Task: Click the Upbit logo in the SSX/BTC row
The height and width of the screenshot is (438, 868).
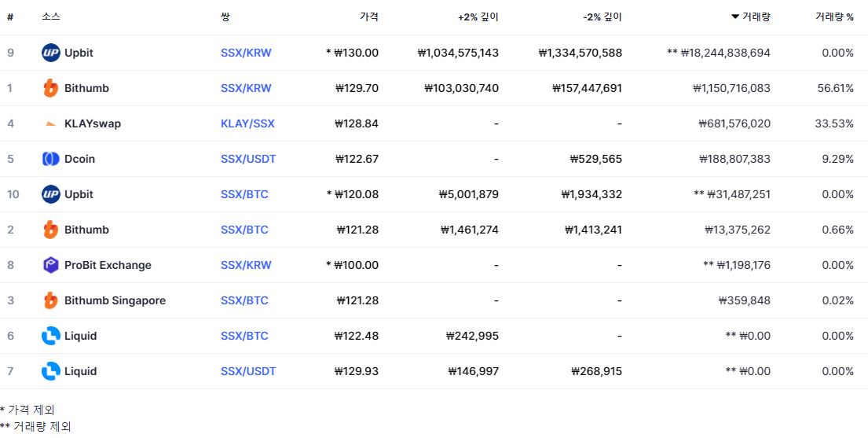Action: pos(51,194)
